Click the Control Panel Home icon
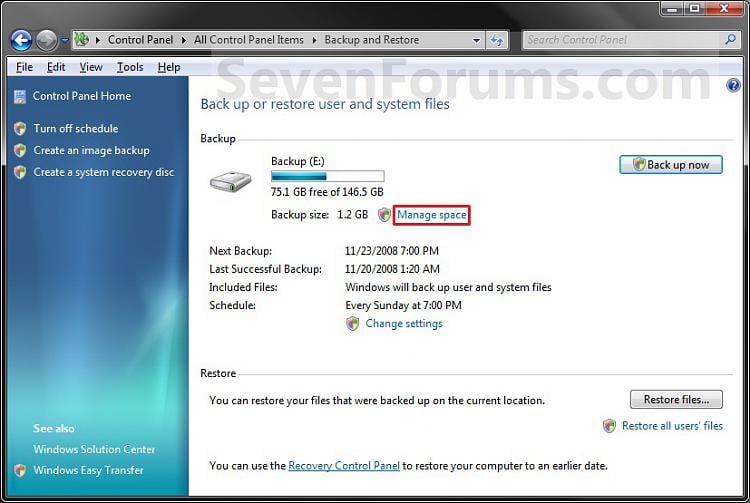 click(20, 97)
